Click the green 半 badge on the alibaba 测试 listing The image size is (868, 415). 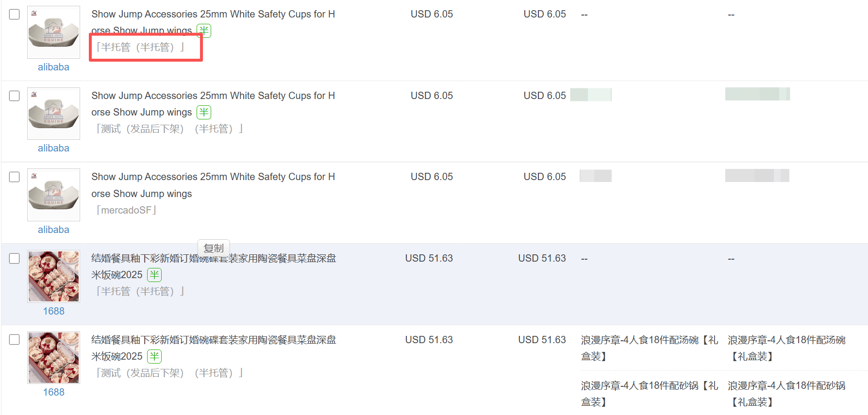point(204,112)
